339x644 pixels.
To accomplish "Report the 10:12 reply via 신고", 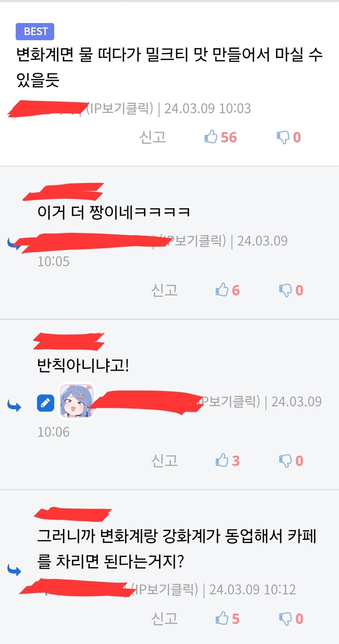I will 164,619.
